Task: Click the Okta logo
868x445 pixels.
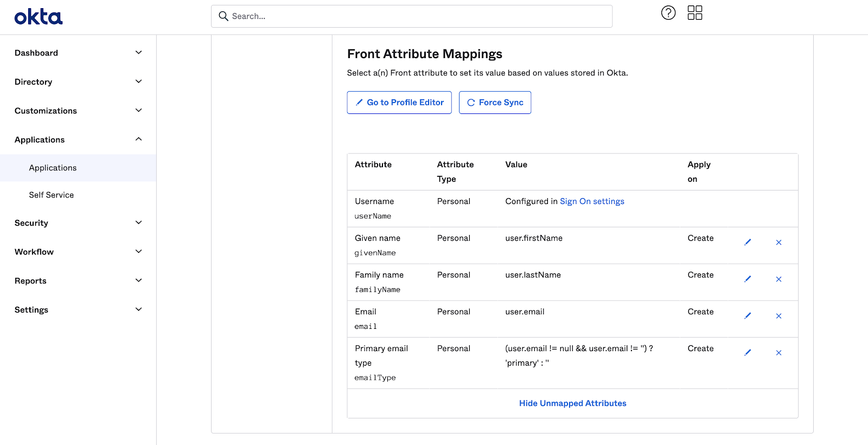Action: click(x=39, y=17)
